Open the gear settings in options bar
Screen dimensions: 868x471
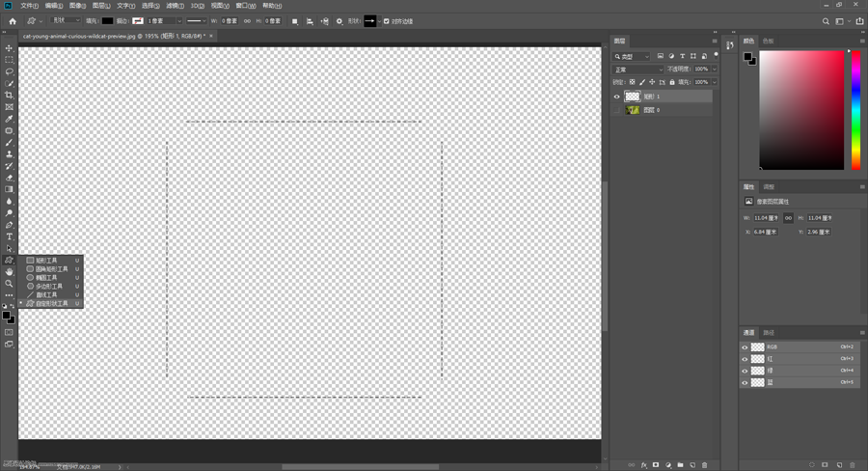coord(339,20)
